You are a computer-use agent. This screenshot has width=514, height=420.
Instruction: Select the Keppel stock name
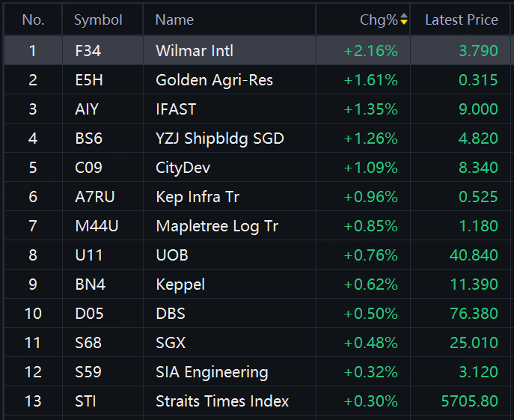point(180,284)
